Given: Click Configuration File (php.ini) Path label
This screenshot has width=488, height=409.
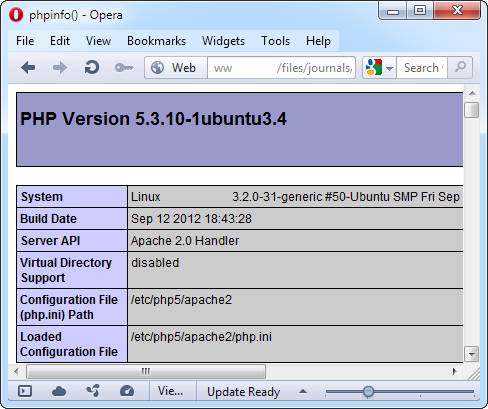Looking at the screenshot, I should tap(69, 307).
